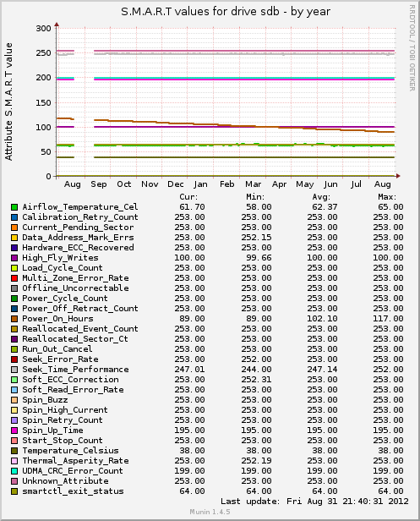Click the purple High_Fly_Writes legend swatch
This screenshot has height=521, width=420.
pos(14,258)
